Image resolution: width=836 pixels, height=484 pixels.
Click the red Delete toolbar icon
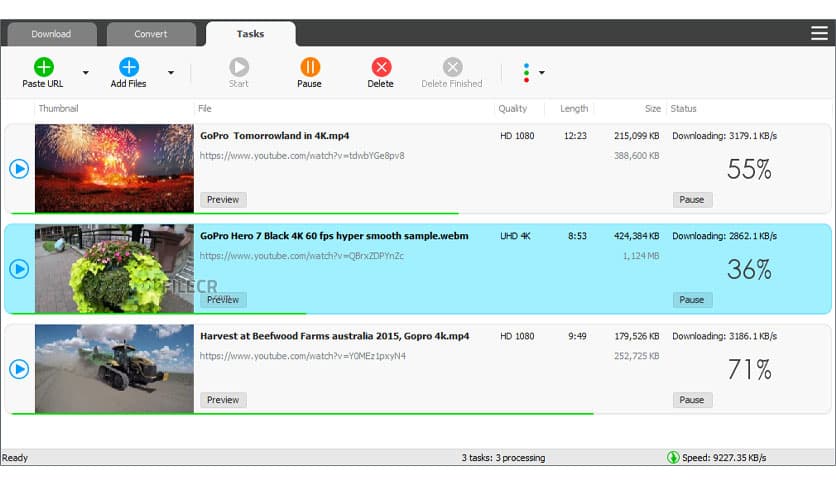[381, 67]
